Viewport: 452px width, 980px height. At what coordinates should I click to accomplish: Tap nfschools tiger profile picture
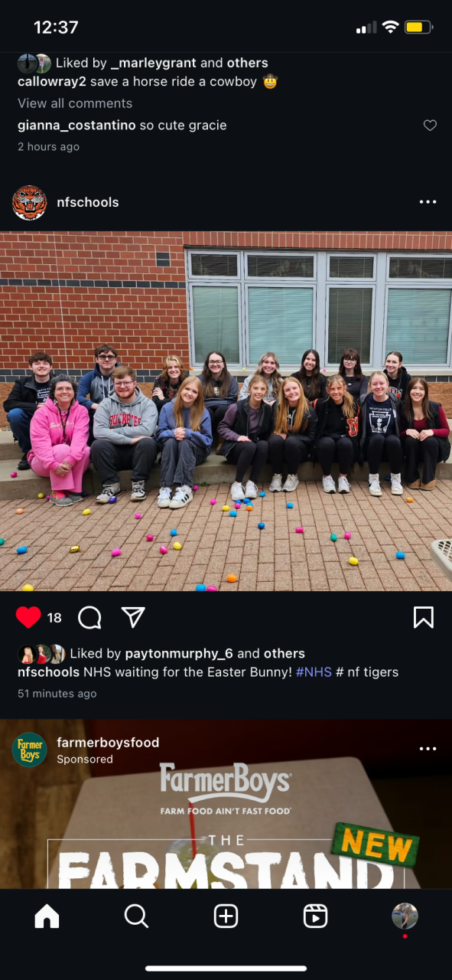(30, 202)
